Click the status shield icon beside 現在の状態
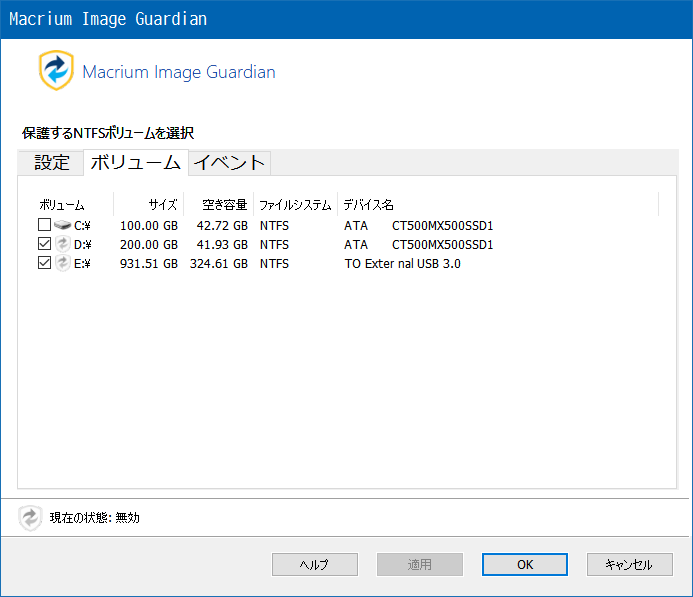 click(x=30, y=517)
